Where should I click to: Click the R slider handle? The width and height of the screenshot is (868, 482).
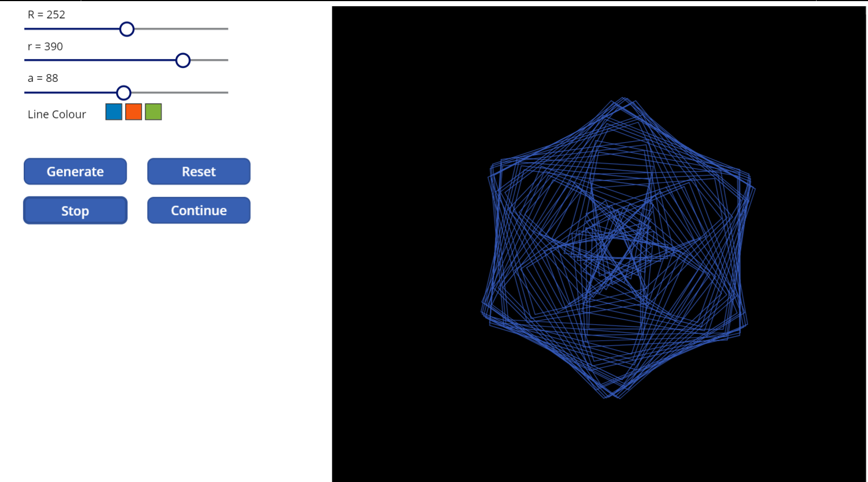click(x=127, y=29)
